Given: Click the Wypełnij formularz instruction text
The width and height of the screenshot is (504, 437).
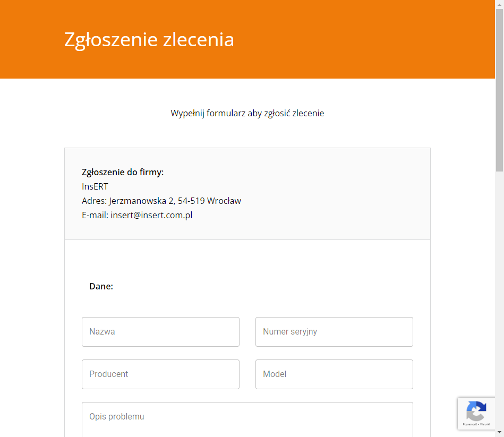Looking at the screenshot, I should point(247,113).
